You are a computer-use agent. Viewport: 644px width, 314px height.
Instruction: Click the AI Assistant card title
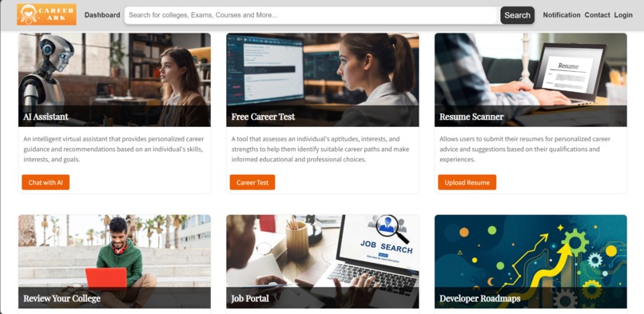pos(46,117)
